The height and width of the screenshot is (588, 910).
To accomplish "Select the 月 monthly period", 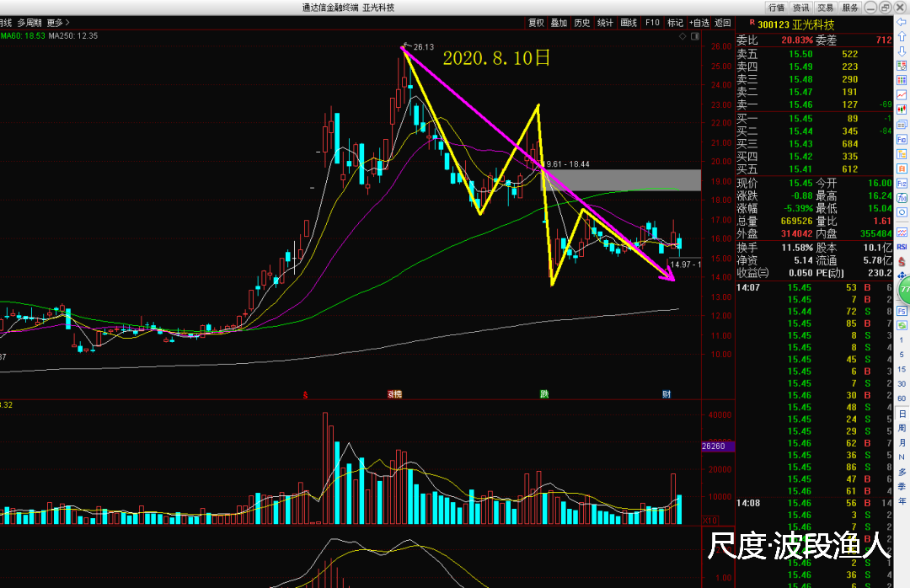I will point(902,442).
